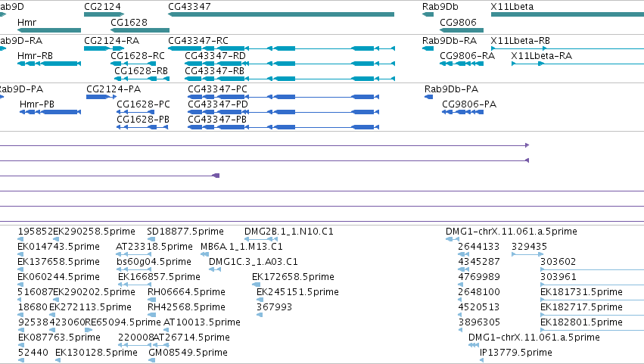This screenshot has height=364, width=644.
Task: Select the CG2124-PA protein label
Action: point(114,89)
